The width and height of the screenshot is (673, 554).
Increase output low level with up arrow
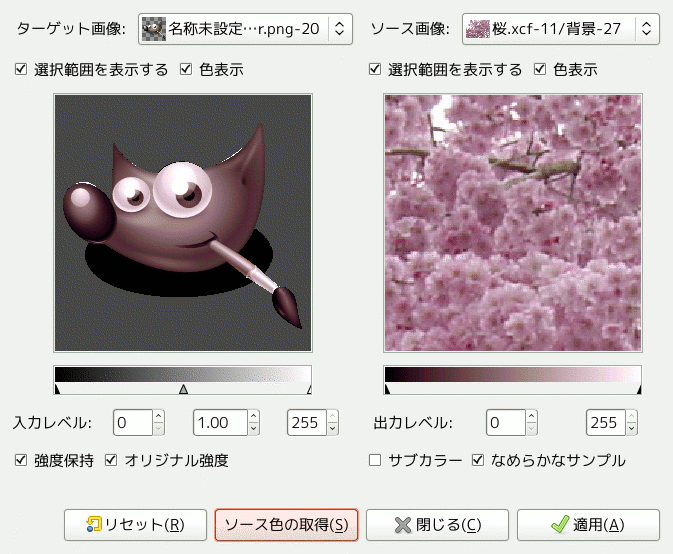532,416
